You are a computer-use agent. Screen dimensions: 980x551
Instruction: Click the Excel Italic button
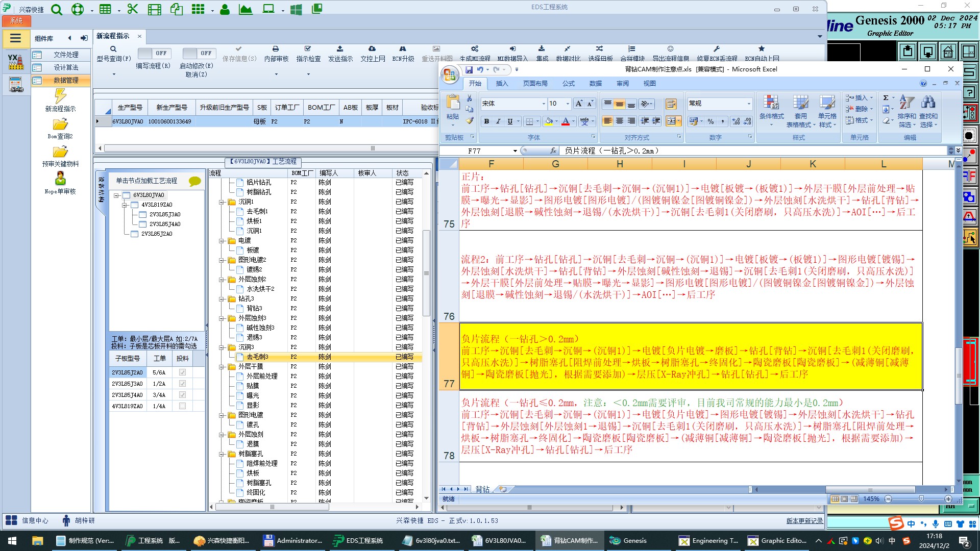tap(498, 121)
